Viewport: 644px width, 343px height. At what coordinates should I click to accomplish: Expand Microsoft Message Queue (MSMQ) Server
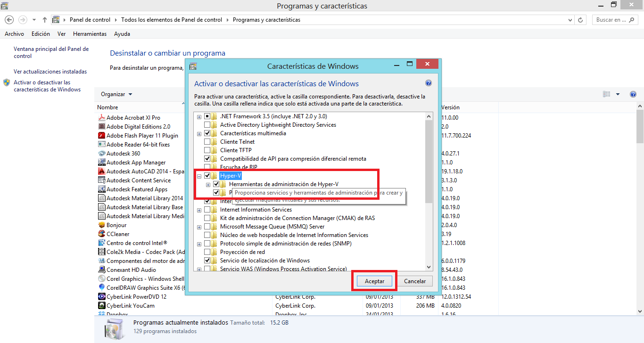coord(199,227)
